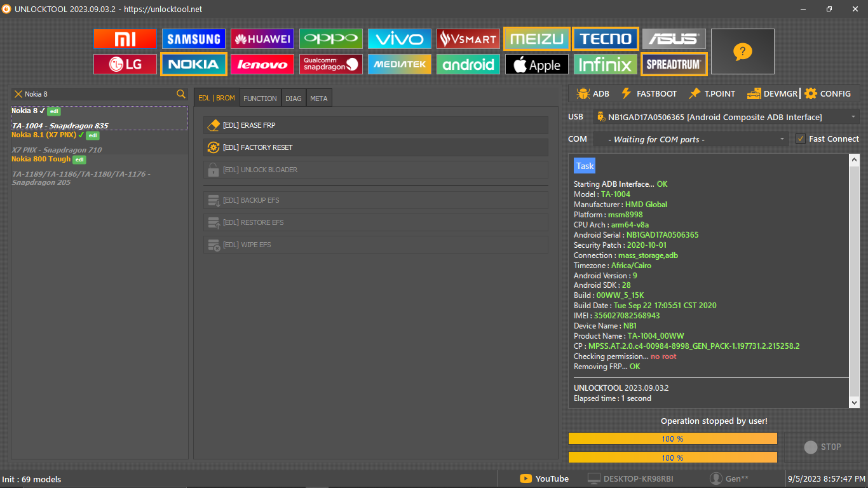Select the Lenovo brand logo
Screen dimensions: 868x488
point(262,64)
